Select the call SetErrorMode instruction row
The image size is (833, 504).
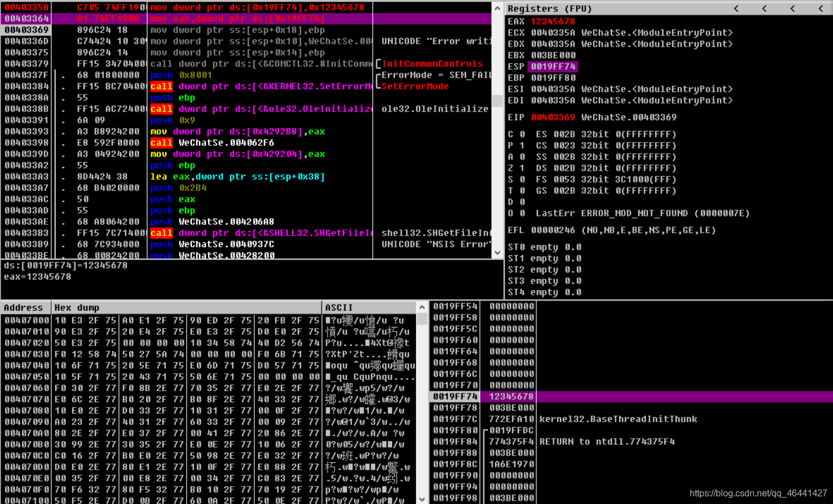(246, 86)
